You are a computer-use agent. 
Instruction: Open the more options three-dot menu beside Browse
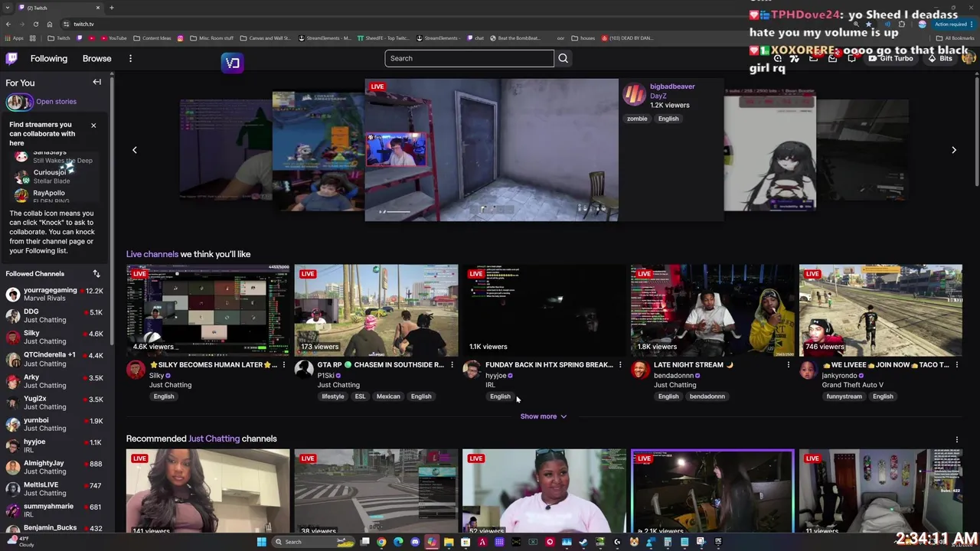click(130, 58)
